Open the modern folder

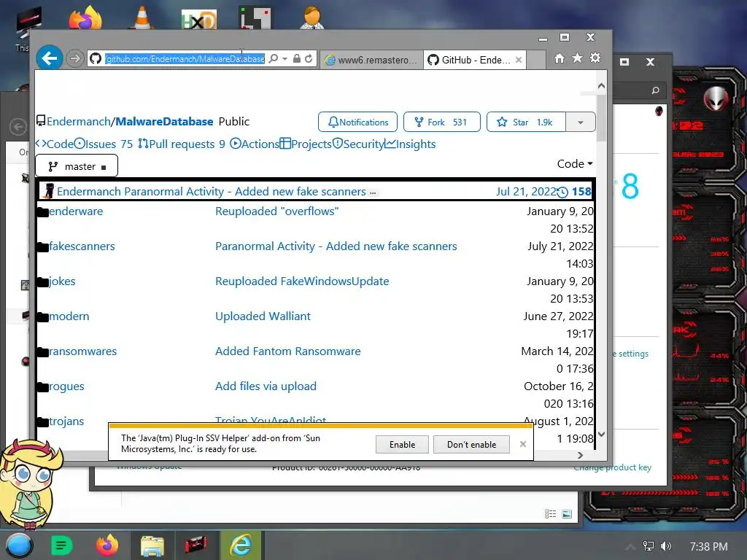click(69, 316)
